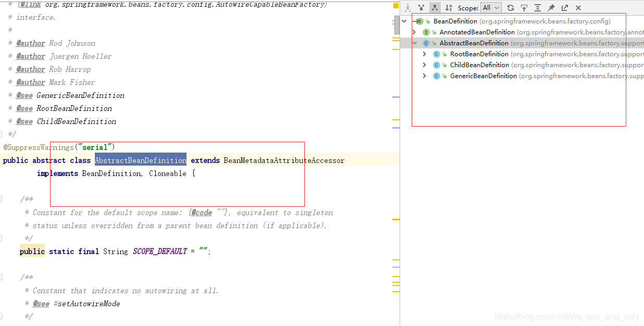Click #setAutowireMode Javadoc reference
This screenshot has width=644, height=326.
pyautogui.click(x=86, y=304)
